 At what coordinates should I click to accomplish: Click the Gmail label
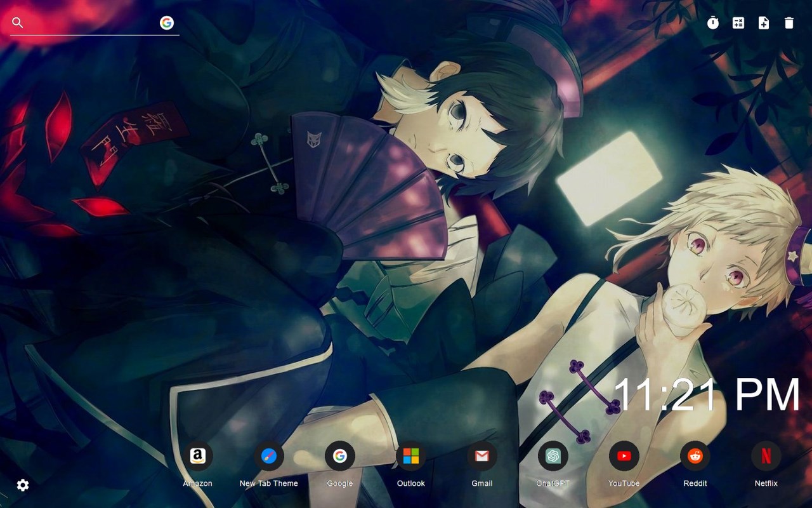click(x=482, y=483)
